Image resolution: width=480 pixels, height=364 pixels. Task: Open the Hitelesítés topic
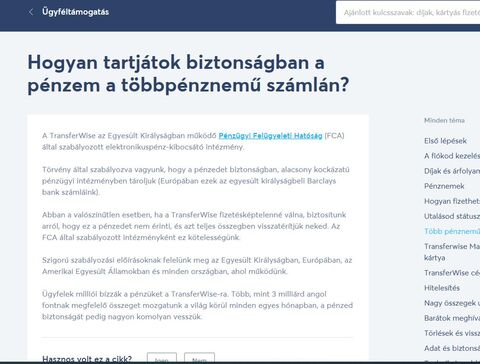[x=442, y=288]
